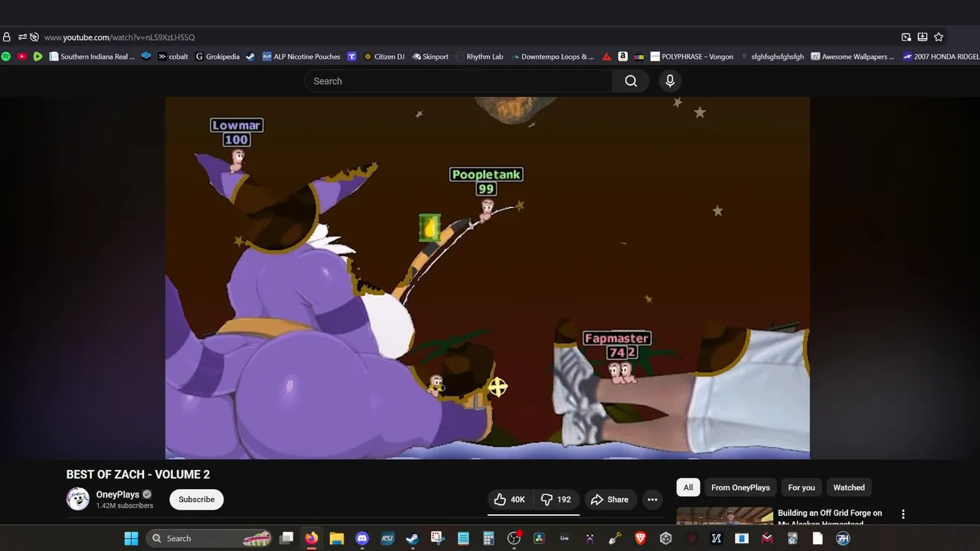Viewport: 980px width, 551px height.
Task: Open Unity Hub from the taskbar
Action: 666,539
